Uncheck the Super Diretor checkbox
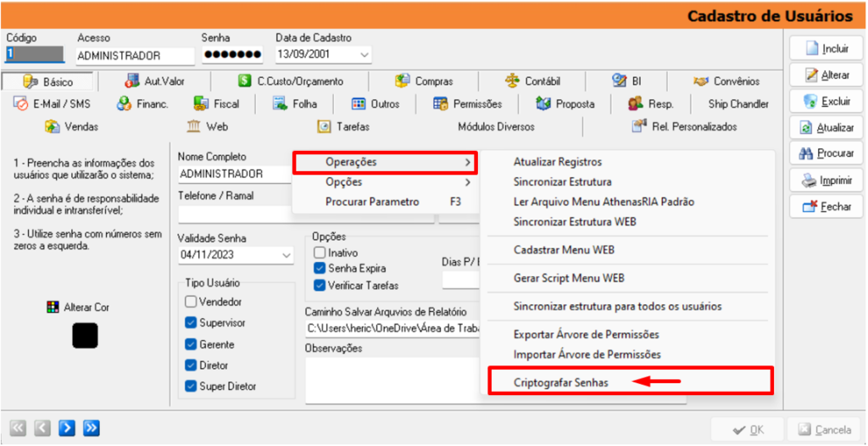868x446 pixels. click(x=191, y=387)
